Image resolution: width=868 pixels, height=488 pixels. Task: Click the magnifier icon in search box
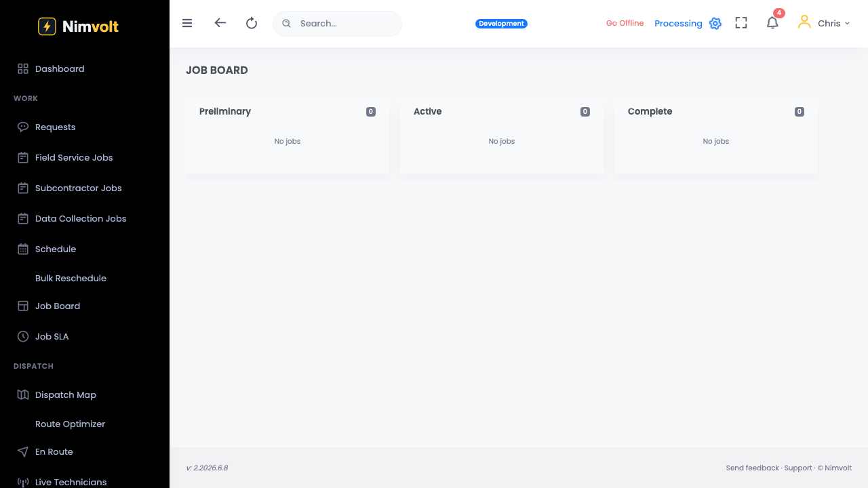287,23
